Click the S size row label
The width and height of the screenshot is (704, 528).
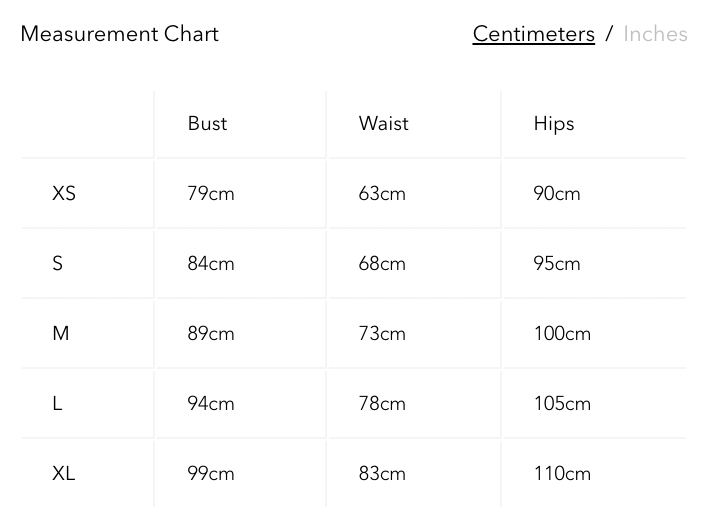[x=57, y=263]
